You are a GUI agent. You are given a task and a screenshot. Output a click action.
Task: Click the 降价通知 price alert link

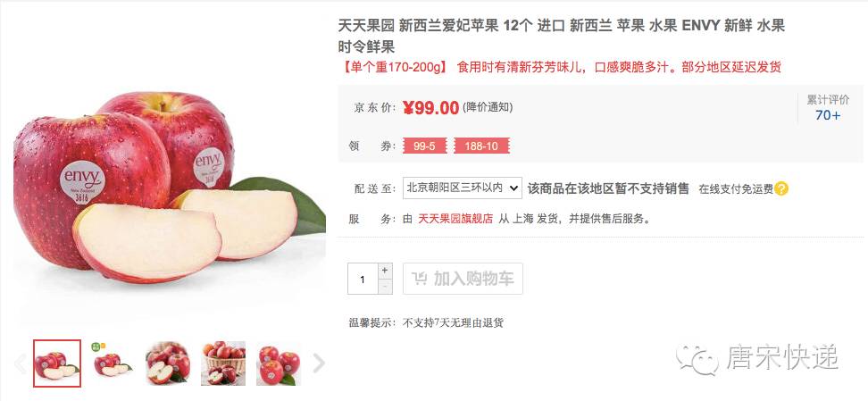pyautogui.click(x=488, y=107)
